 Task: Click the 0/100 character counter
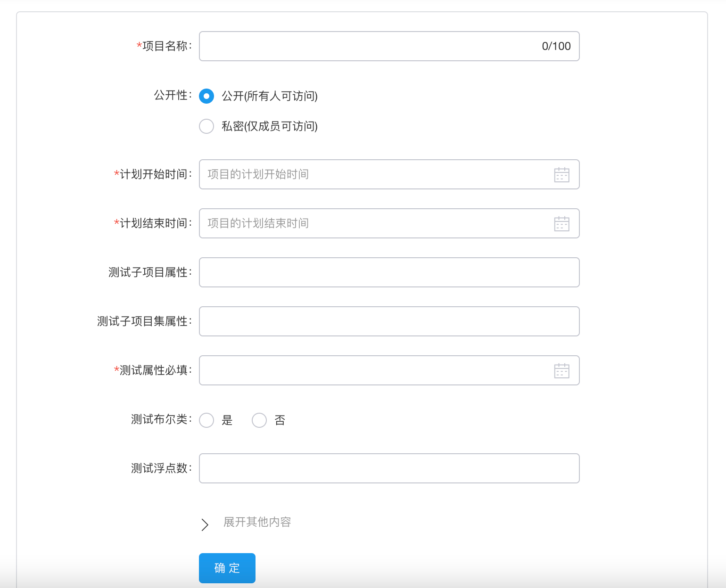(556, 46)
